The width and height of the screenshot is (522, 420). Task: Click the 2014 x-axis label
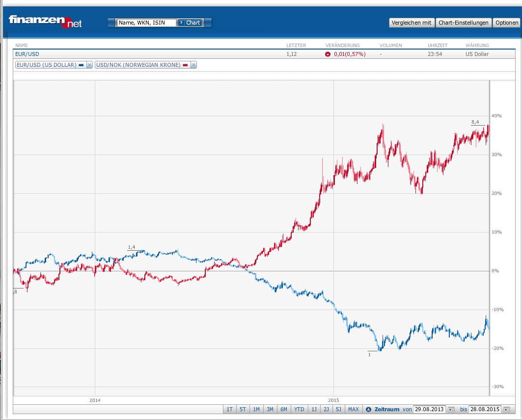pyautogui.click(x=95, y=400)
